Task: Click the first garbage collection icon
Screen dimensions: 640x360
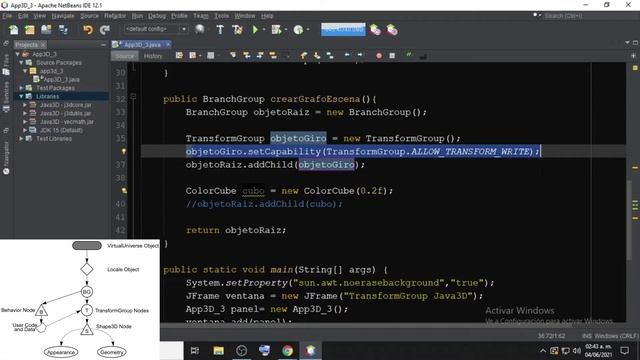Action: (375, 30)
